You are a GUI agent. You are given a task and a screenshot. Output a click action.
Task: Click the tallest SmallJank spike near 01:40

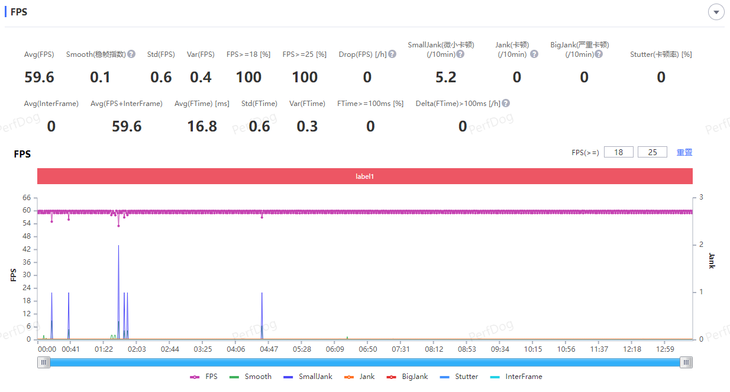(x=118, y=292)
